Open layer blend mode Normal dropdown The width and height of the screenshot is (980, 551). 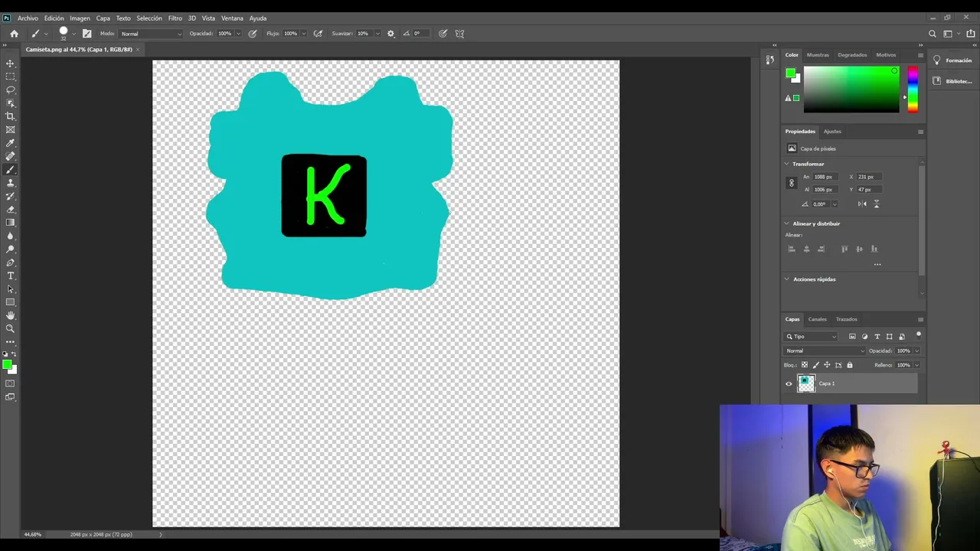coord(825,350)
